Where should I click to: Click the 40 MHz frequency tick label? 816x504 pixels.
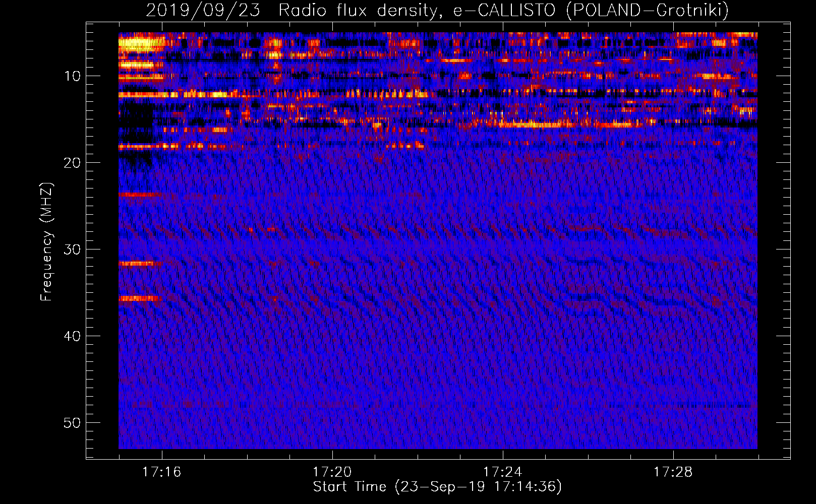pos(72,336)
